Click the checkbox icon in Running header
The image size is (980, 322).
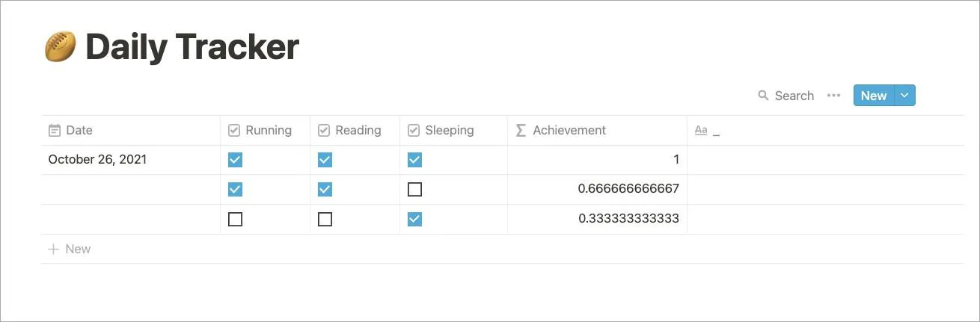click(x=234, y=131)
